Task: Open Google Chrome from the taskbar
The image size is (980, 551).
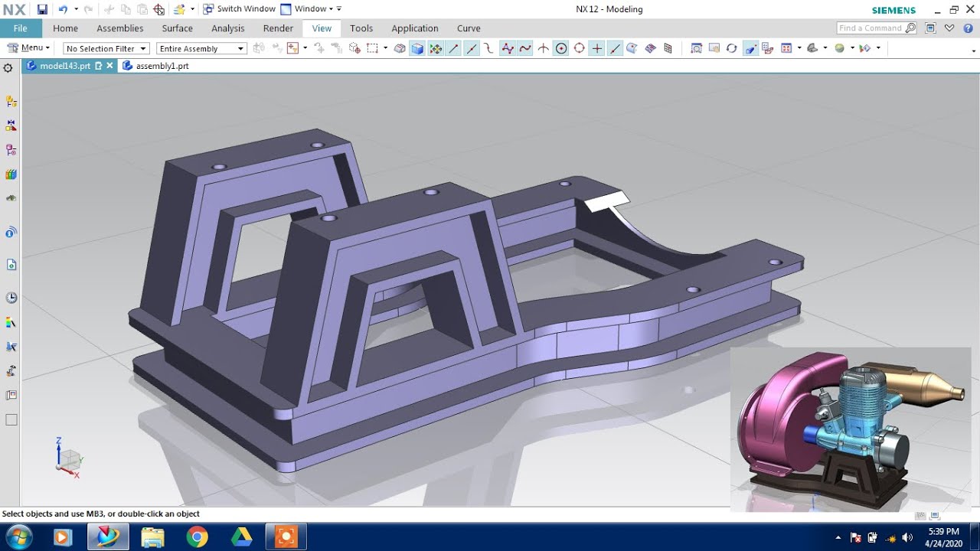Action: [x=197, y=537]
